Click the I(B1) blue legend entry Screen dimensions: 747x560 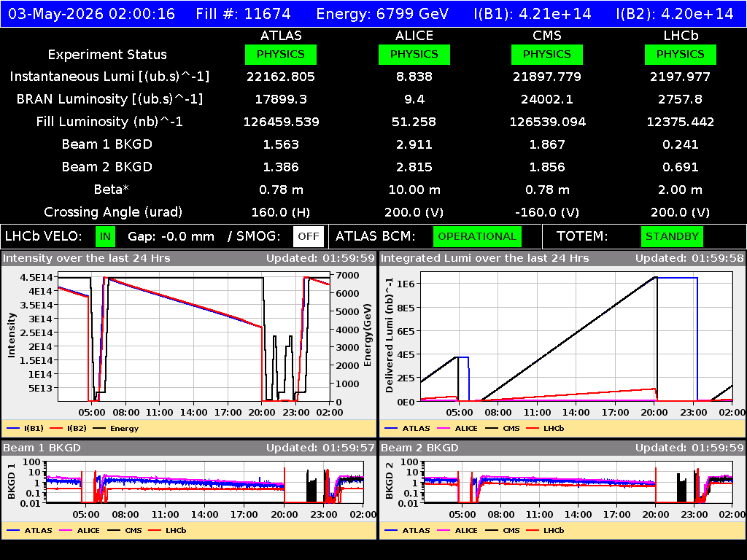tap(26, 429)
